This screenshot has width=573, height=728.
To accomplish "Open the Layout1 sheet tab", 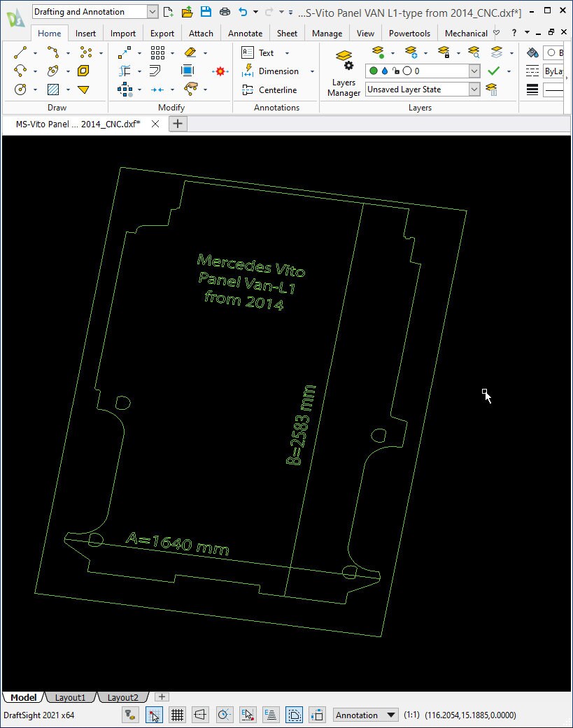I will click(70, 697).
